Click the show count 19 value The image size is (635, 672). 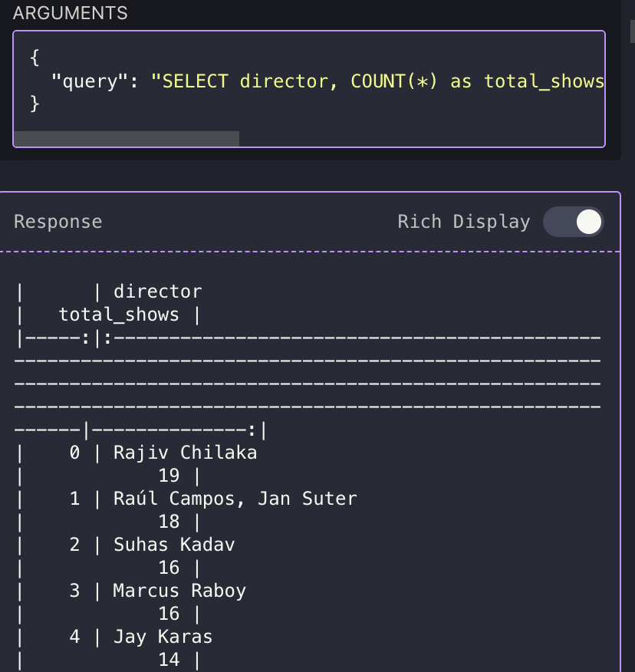169,476
